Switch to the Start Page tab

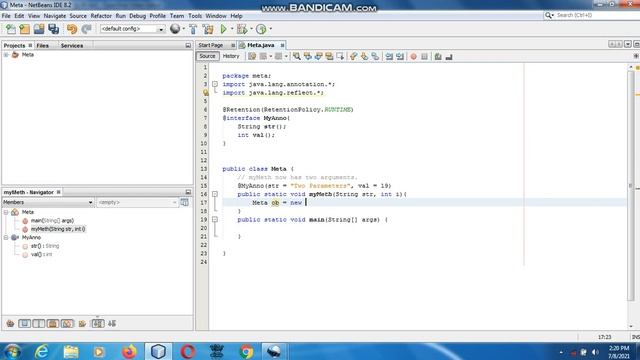coord(211,45)
